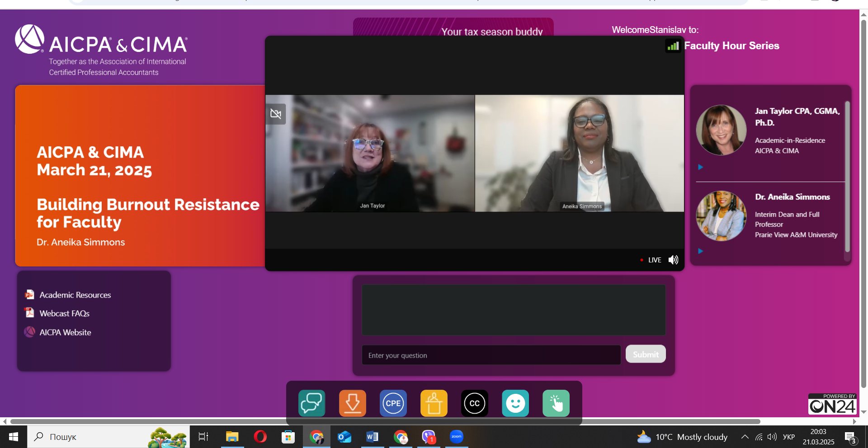Click Jan Taylor's profile photo

(x=721, y=130)
